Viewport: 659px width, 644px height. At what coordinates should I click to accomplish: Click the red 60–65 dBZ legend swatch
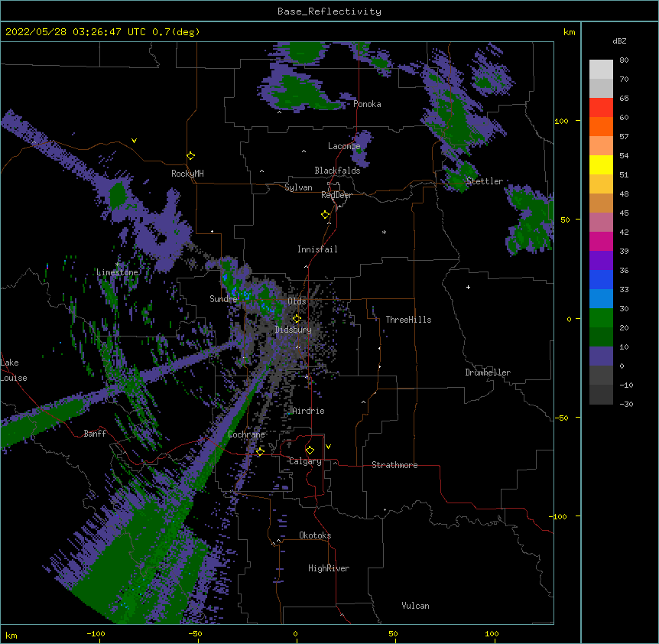click(x=601, y=108)
